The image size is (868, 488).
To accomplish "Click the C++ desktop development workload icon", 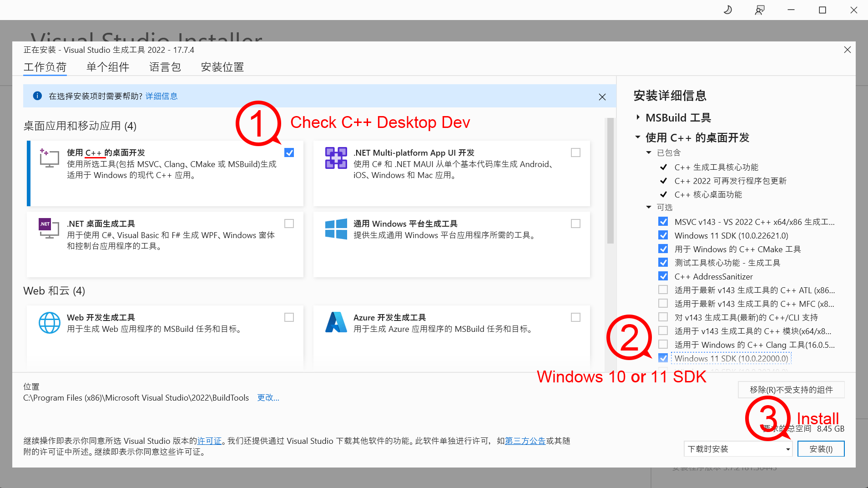I will coord(49,158).
